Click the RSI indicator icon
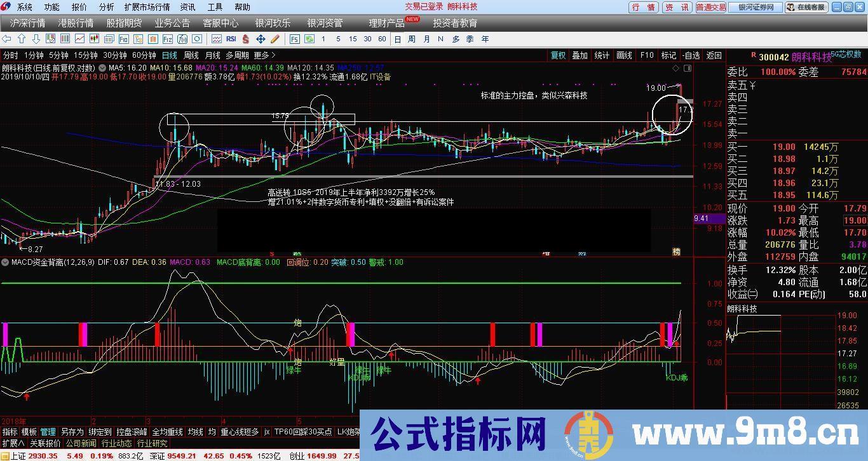The image size is (868, 461). tap(231, 39)
